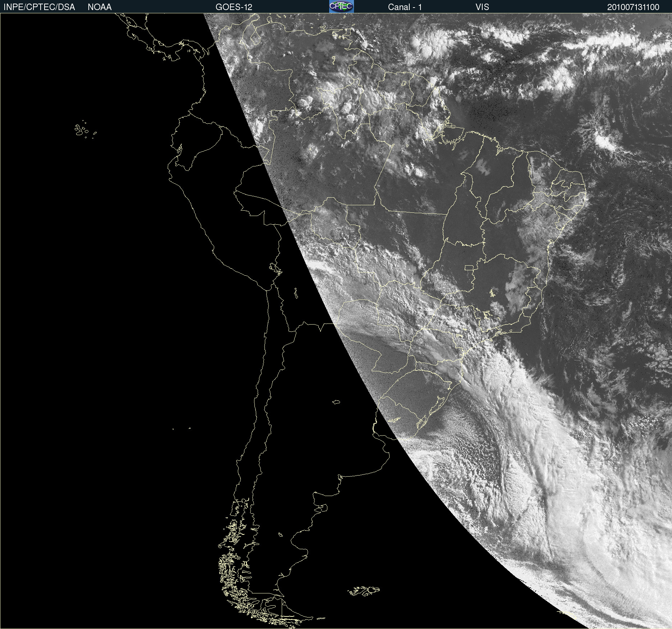Click the GOES-12 satellite label
Image resolution: width=672 pixels, height=629 pixels.
tap(234, 7)
